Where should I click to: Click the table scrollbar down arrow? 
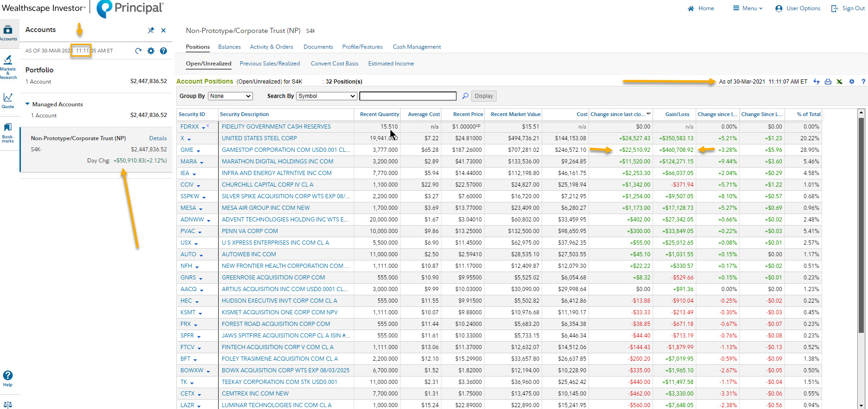tap(862, 405)
